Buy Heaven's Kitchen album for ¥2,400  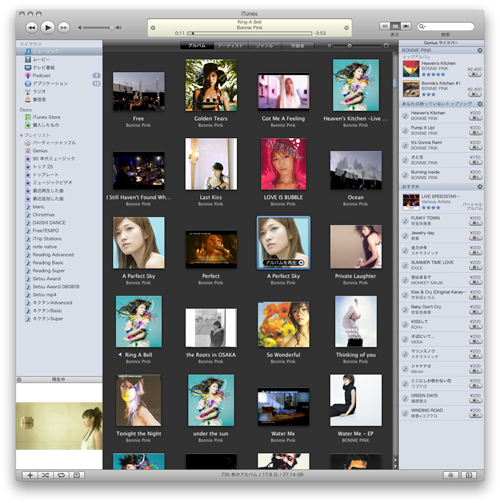click(x=475, y=74)
